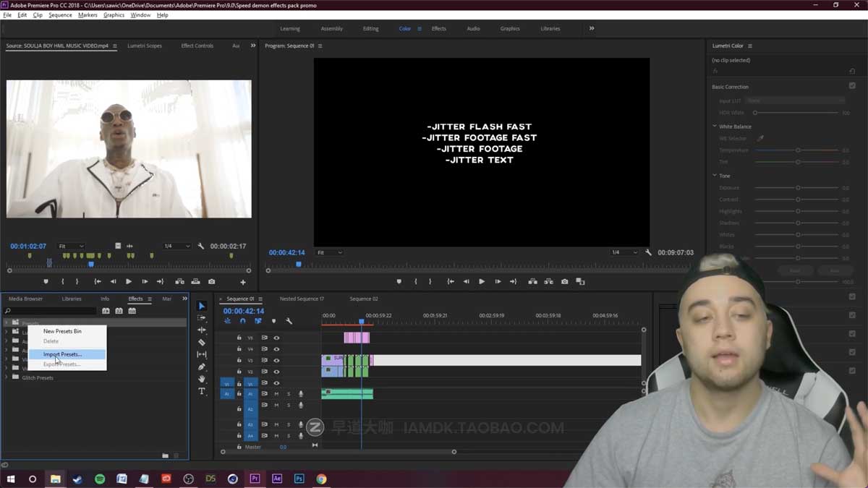
Task: Toggle V5 track output eye
Action: (x=276, y=338)
